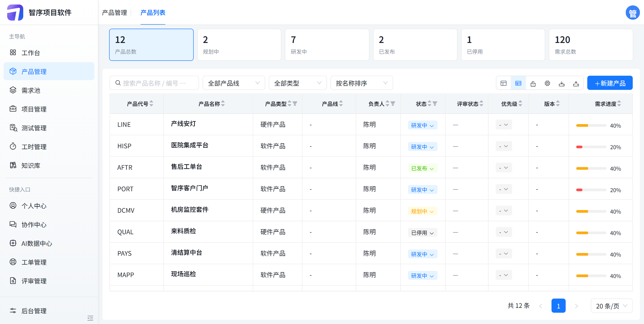Select the 产品列表 tab
644x324 pixels.
(153, 13)
